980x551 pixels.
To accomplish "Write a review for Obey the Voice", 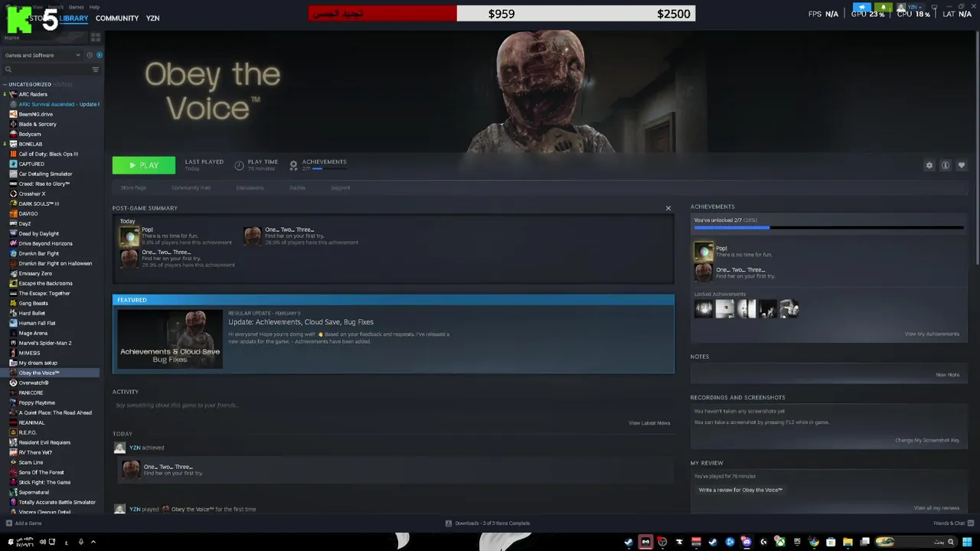I will pos(740,490).
